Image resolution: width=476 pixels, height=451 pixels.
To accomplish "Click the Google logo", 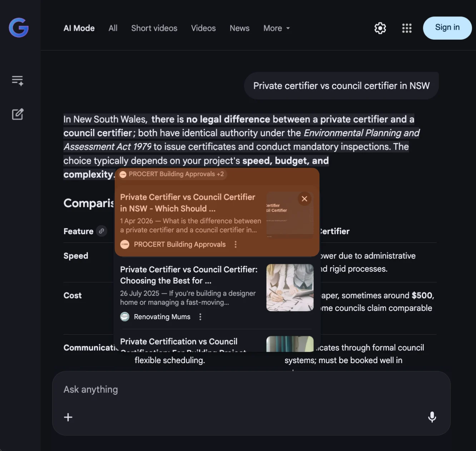I will 18,28.
